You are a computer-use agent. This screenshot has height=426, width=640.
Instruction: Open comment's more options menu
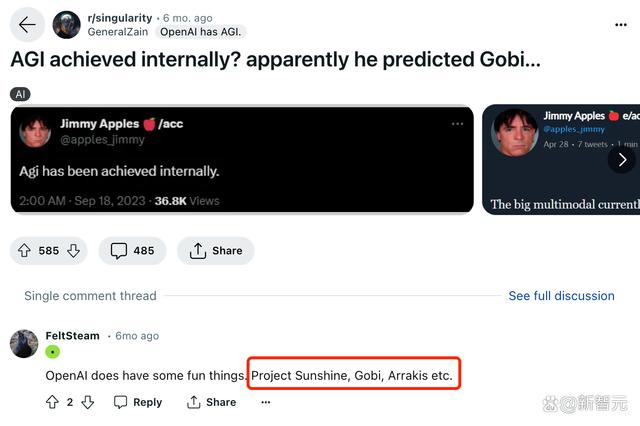click(x=265, y=402)
